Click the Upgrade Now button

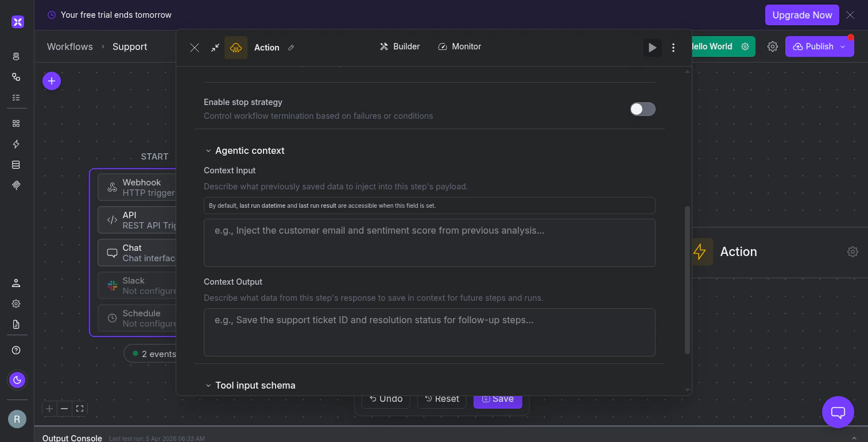click(x=802, y=15)
